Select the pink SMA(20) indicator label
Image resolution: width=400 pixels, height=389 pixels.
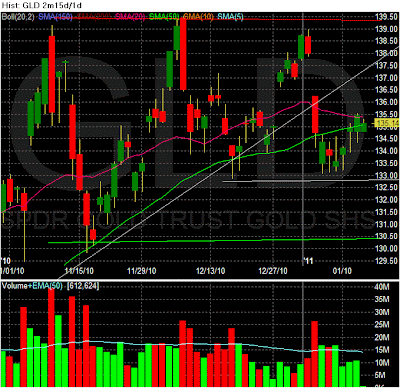pyautogui.click(x=130, y=17)
